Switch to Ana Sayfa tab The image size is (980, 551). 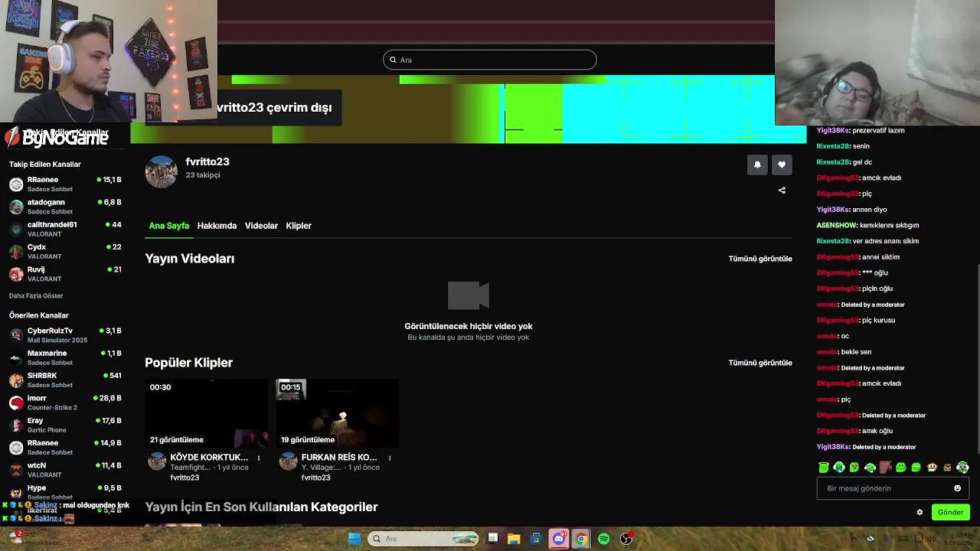(x=169, y=226)
